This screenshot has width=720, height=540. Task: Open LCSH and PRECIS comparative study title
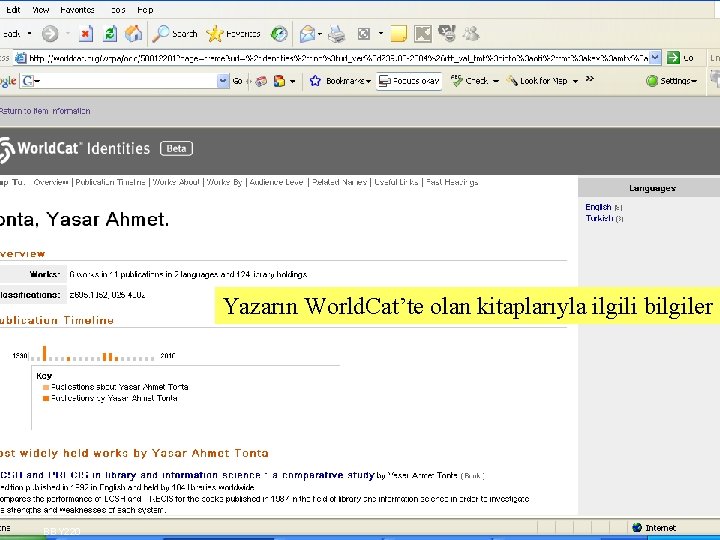click(187, 475)
